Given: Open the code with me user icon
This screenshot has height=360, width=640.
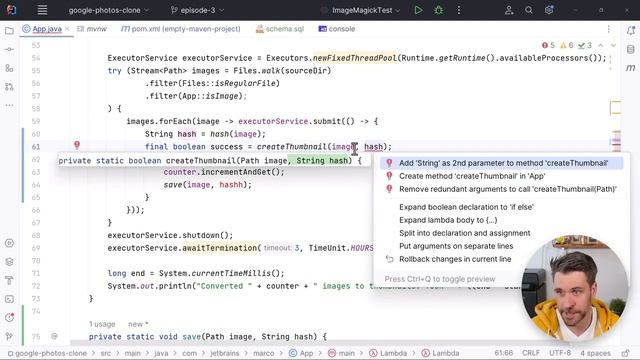Looking at the screenshot, I should (x=509, y=10).
